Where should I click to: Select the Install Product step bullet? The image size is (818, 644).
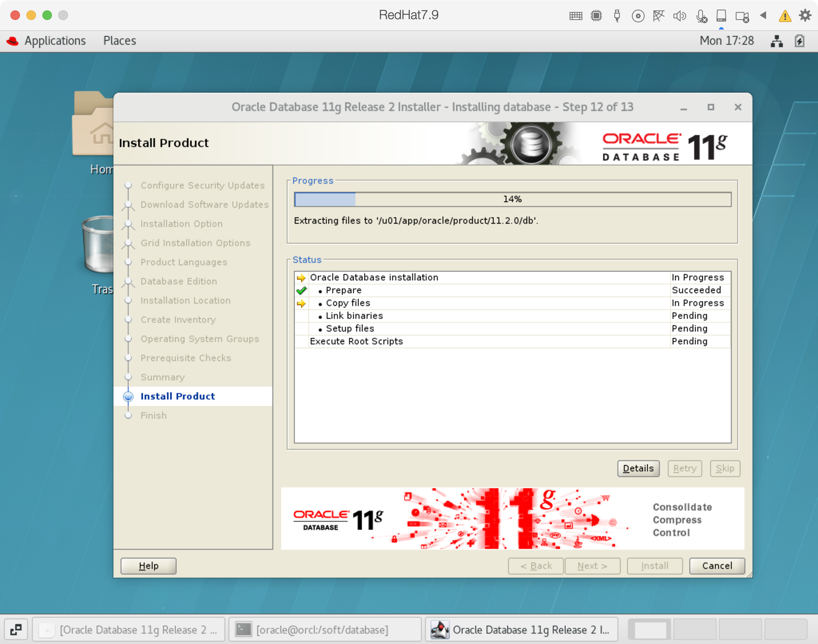pos(128,396)
